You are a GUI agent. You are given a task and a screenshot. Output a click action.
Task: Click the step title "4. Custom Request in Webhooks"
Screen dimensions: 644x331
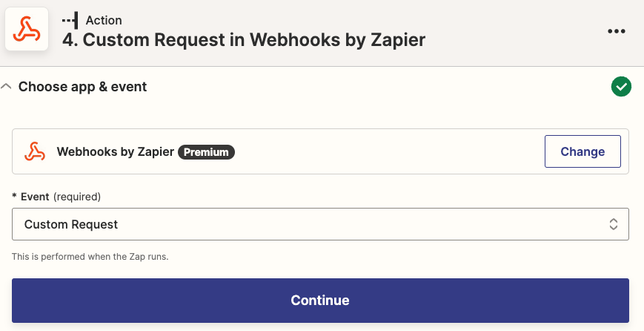click(x=244, y=40)
